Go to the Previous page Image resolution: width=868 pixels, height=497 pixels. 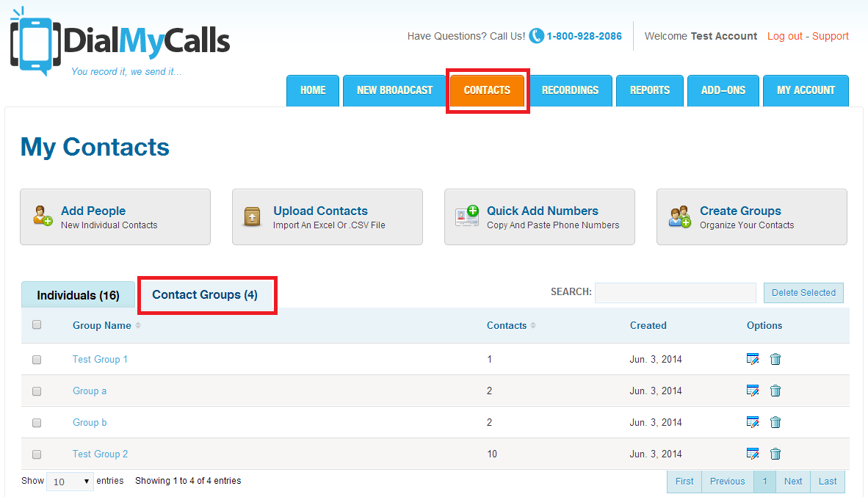pos(728,482)
